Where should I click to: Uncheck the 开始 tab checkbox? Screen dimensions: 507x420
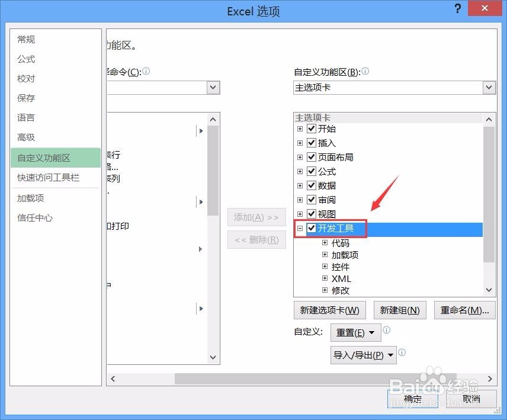point(312,129)
